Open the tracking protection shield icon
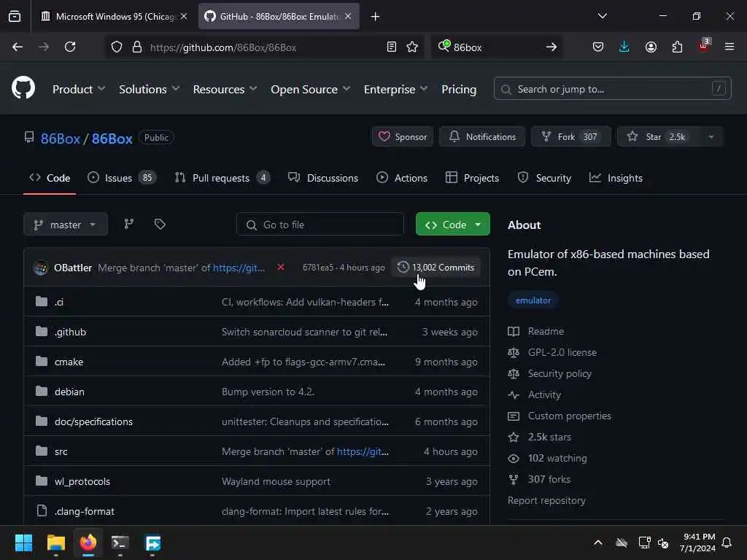The width and height of the screenshot is (747, 560). coord(117,47)
